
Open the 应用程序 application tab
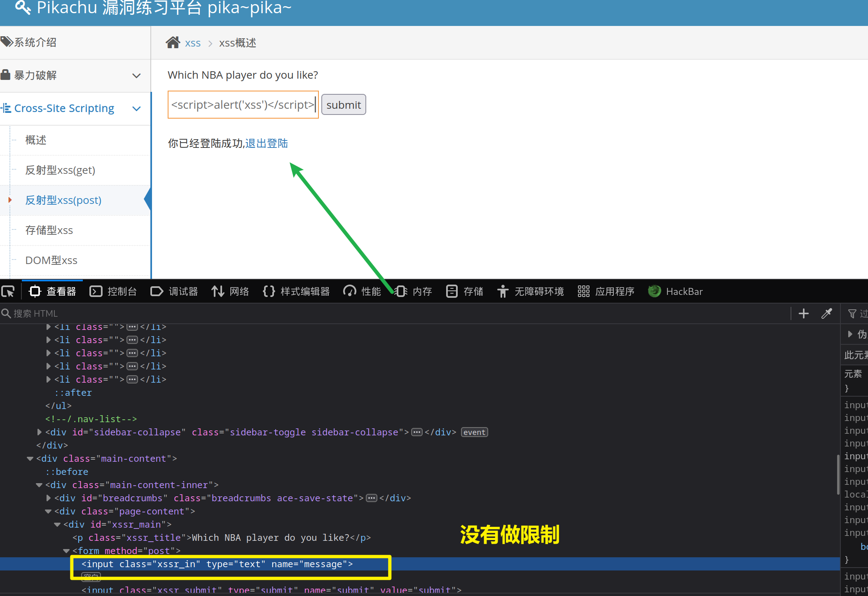pos(606,292)
